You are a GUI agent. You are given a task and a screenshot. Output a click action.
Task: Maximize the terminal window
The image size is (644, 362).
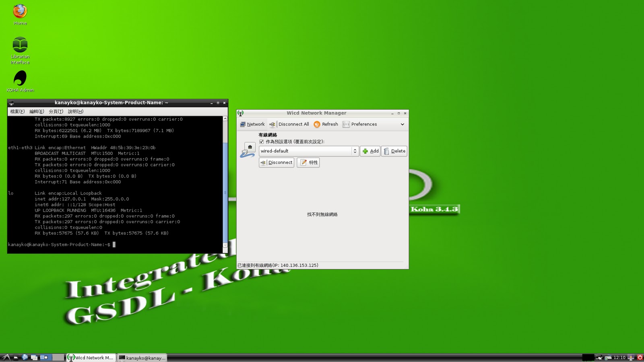pyautogui.click(x=218, y=103)
